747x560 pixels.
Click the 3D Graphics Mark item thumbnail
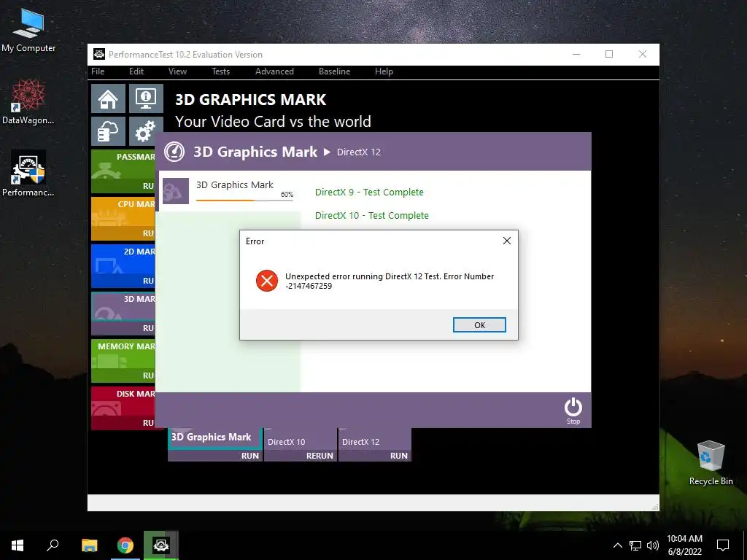click(176, 191)
